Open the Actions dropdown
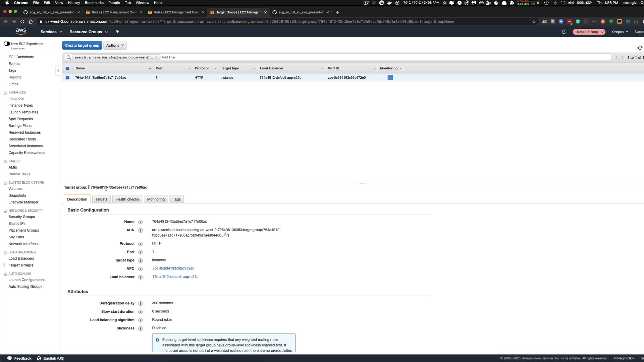Screen dimensions: 644x362 click(x=115, y=45)
